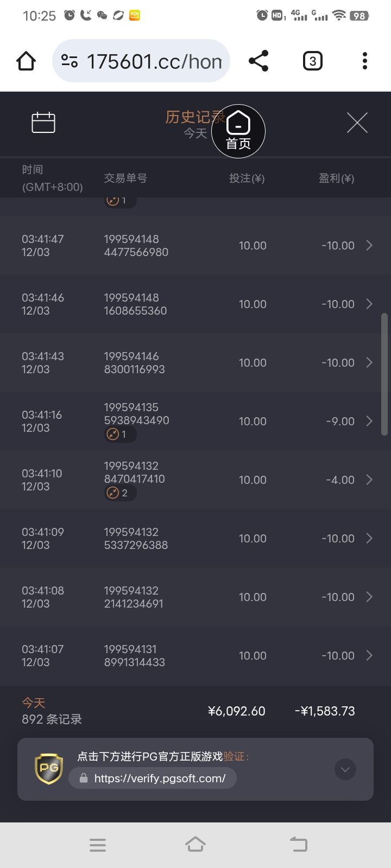The width and height of the screenshot is (391, 868).
Task: Collapse the PG verification banner
Action: [345, 769]
